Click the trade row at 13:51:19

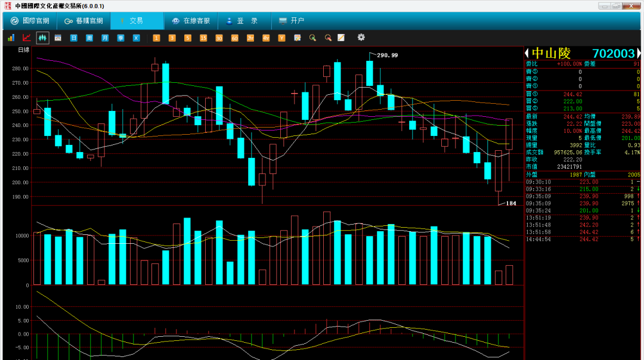click(x=583, y=218)
